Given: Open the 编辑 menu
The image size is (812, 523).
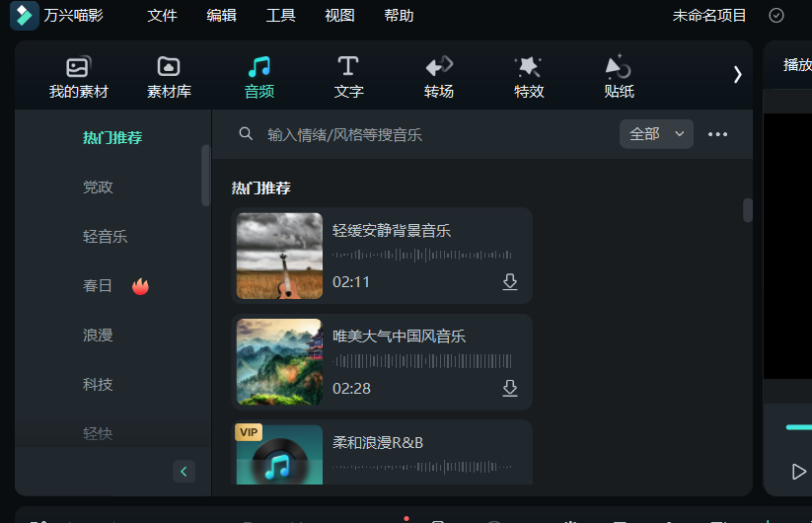Looking at the screenshot, I should [x=221, y=16].
